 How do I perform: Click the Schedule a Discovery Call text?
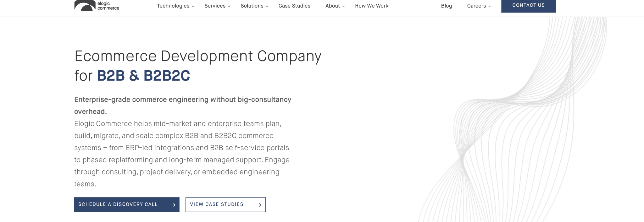pos(118,205)
